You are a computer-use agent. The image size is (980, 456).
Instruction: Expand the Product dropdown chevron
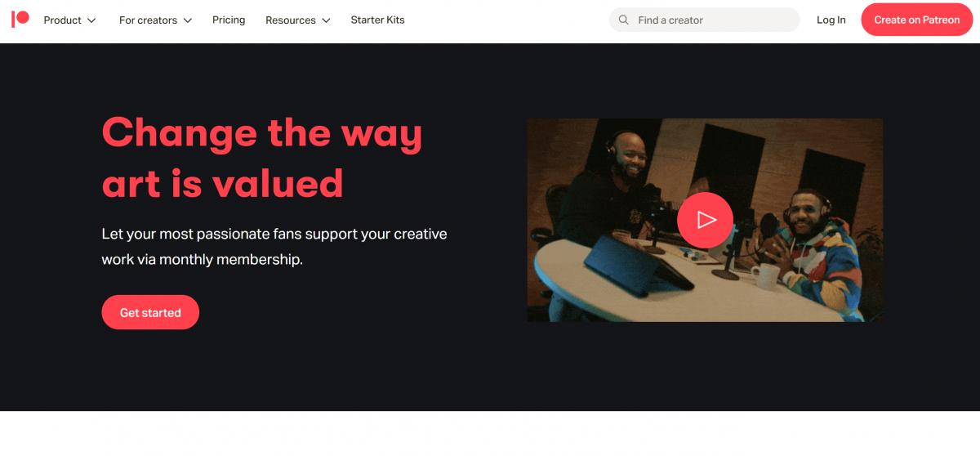[x=91, y=20]
